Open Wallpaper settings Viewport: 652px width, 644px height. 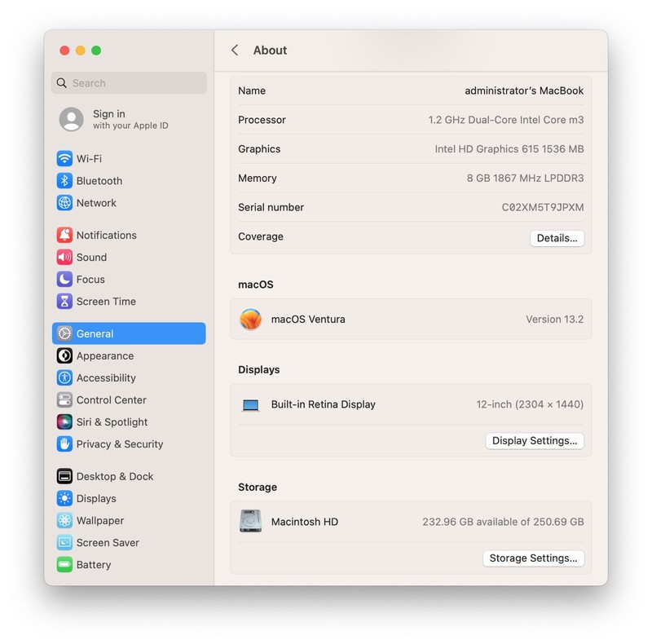pyautogui.click(x=129, y=520)
